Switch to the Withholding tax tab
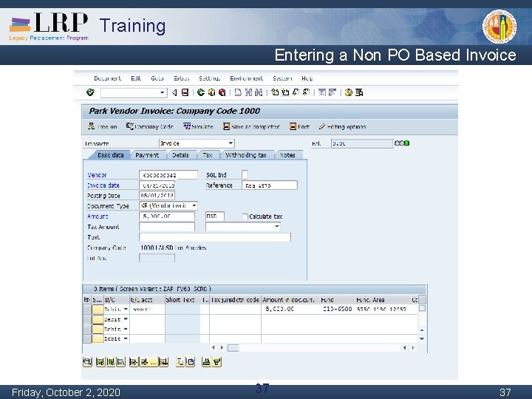 coord(245,155)
